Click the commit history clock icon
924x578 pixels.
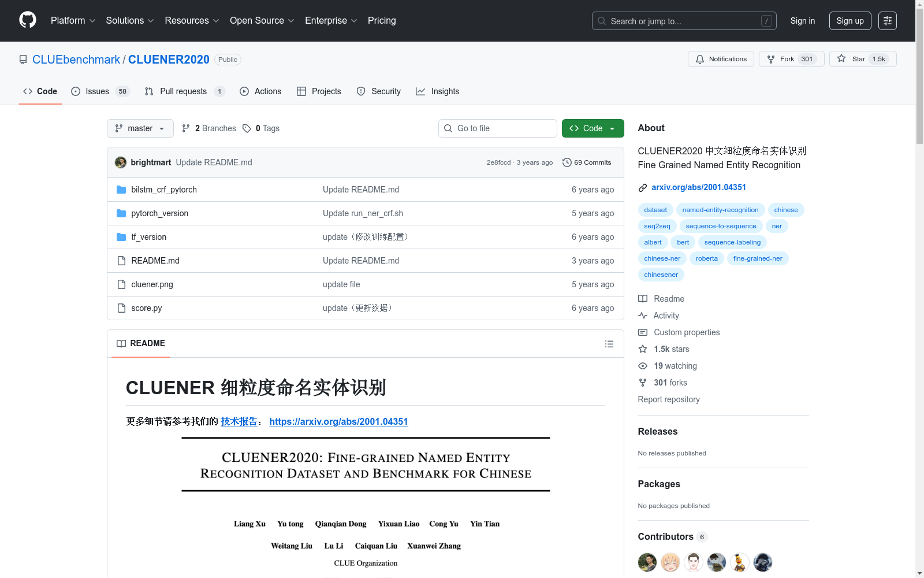566,162
